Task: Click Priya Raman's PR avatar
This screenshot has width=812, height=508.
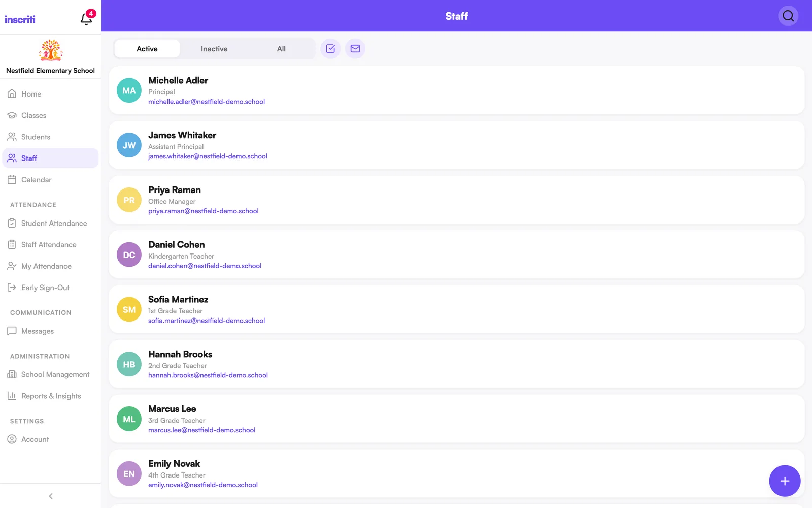Action: pyautogui.click(x=129, y=200)
